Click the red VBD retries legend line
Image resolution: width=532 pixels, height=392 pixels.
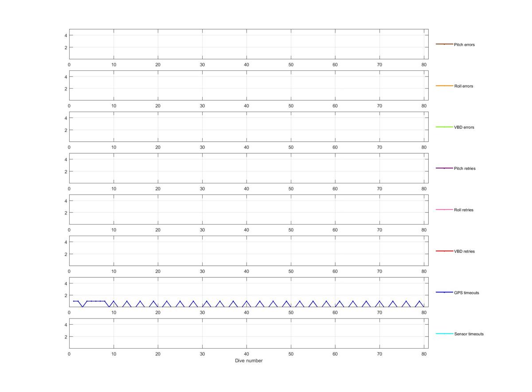click(x=444, y=251)
